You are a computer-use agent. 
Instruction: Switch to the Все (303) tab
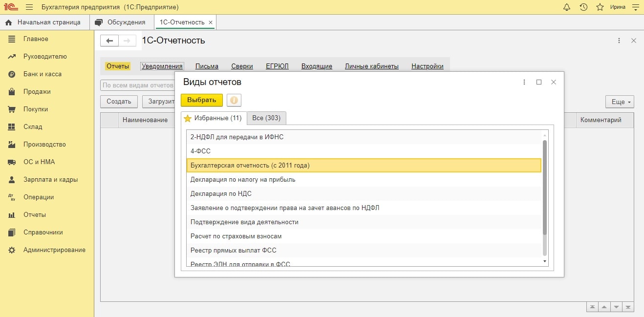pyautogui.click(x=266, y=118)
